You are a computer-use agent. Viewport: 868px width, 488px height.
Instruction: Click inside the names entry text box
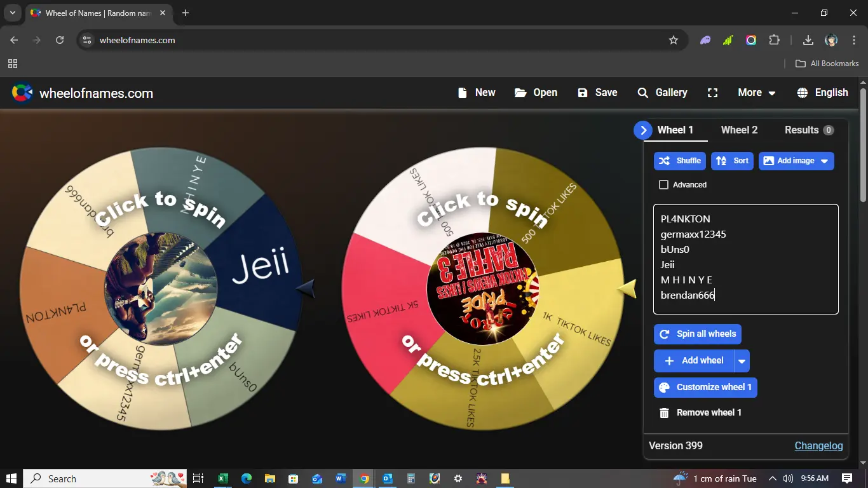[746, 259]
